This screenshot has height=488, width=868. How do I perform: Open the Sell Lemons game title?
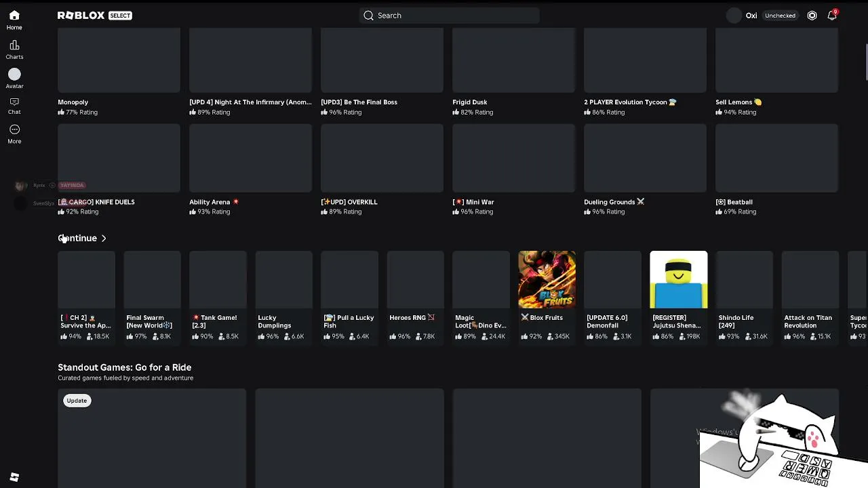tap(738, 102)
